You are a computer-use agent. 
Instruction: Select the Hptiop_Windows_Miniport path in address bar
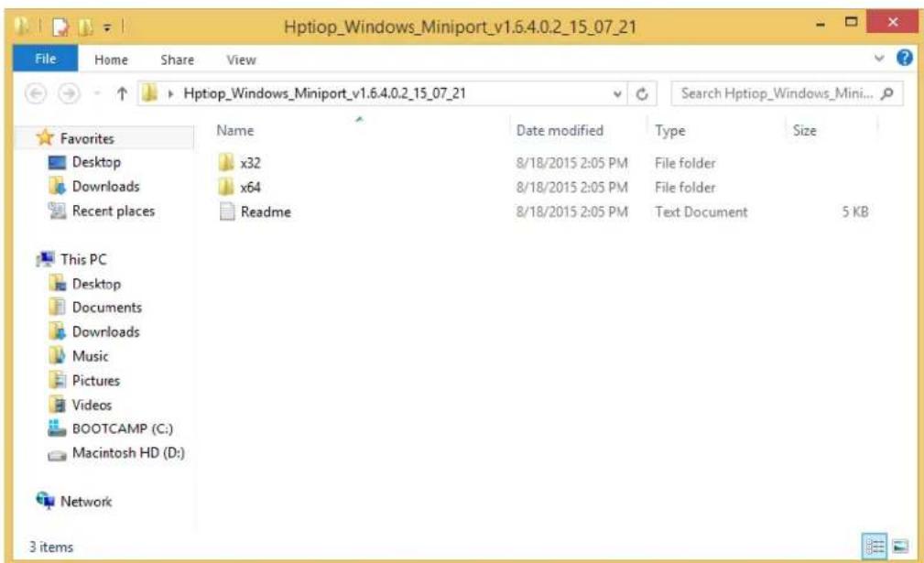click(x=324, y=93)
